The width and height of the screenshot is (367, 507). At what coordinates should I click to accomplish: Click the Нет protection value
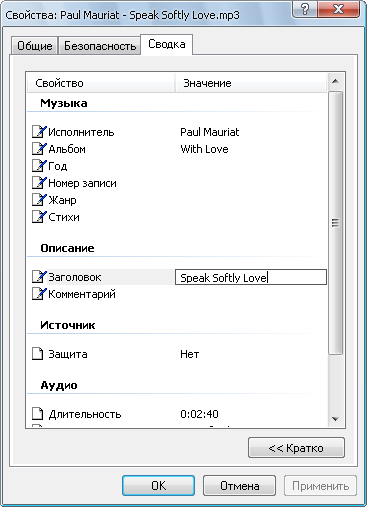tap(190, 354)
